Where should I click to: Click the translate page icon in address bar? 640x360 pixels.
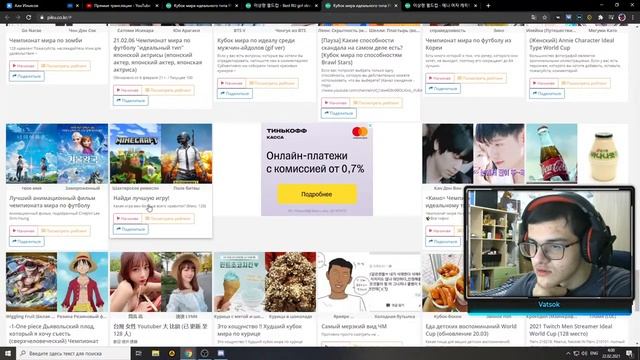pos(534,17)
